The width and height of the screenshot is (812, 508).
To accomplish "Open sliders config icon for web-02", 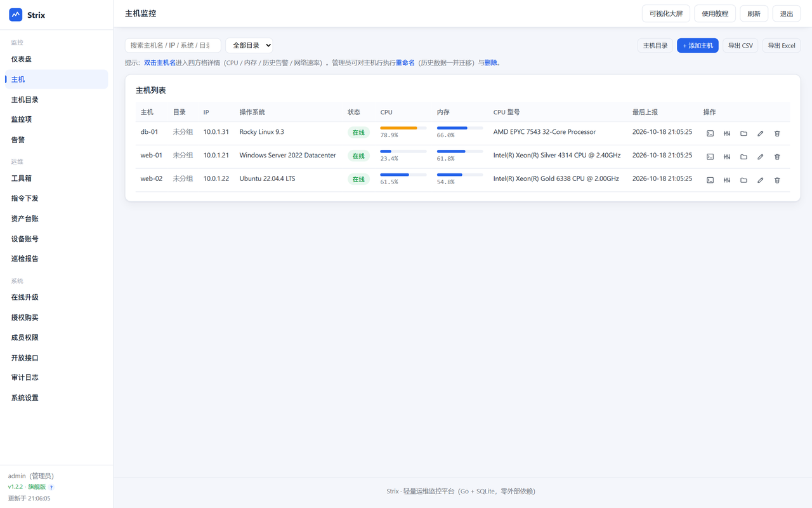I will (x=727, y=180).
